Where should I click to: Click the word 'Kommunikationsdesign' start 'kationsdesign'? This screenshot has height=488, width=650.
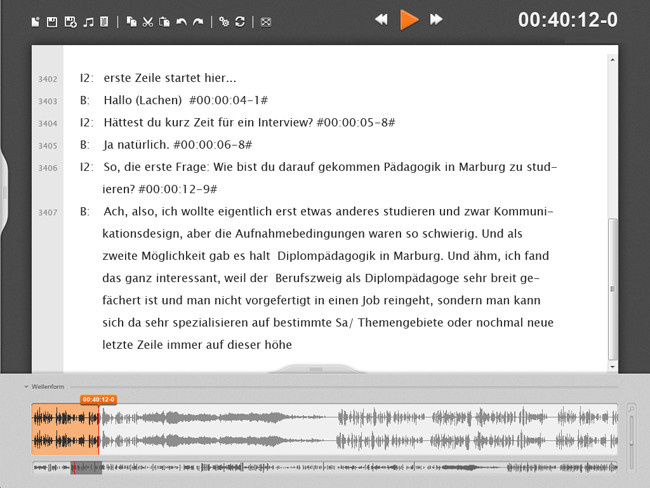[x=143, y=234]
